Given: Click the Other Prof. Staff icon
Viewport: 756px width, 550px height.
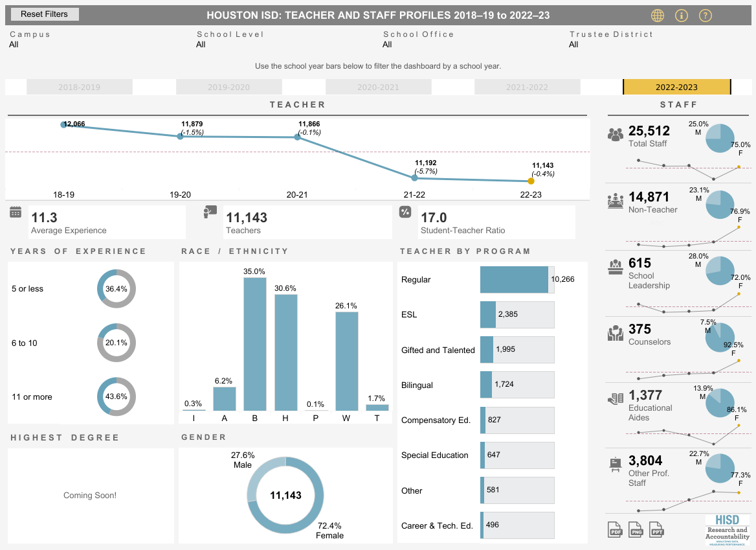Looking at the screenshot, I should [615, 464].
